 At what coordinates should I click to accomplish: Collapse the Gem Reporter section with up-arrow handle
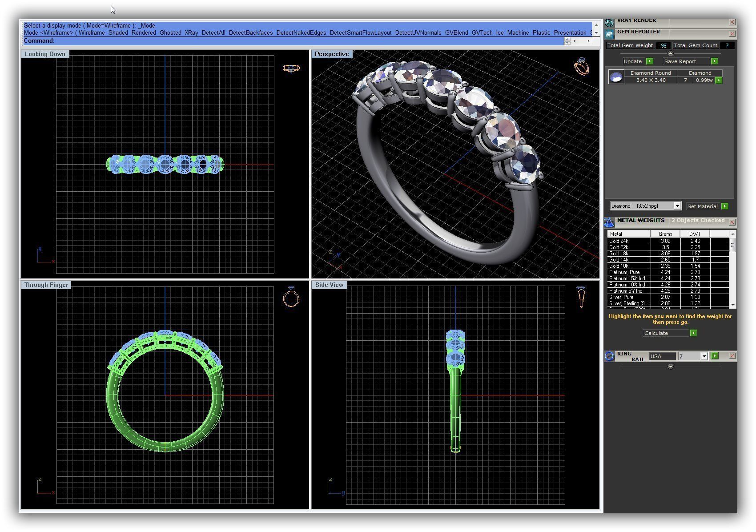point(671,53)
